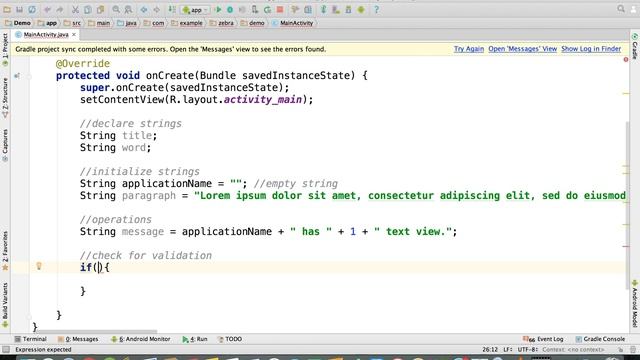
Task: Select the demo package breadcrumb
Action: pos(253,23)
